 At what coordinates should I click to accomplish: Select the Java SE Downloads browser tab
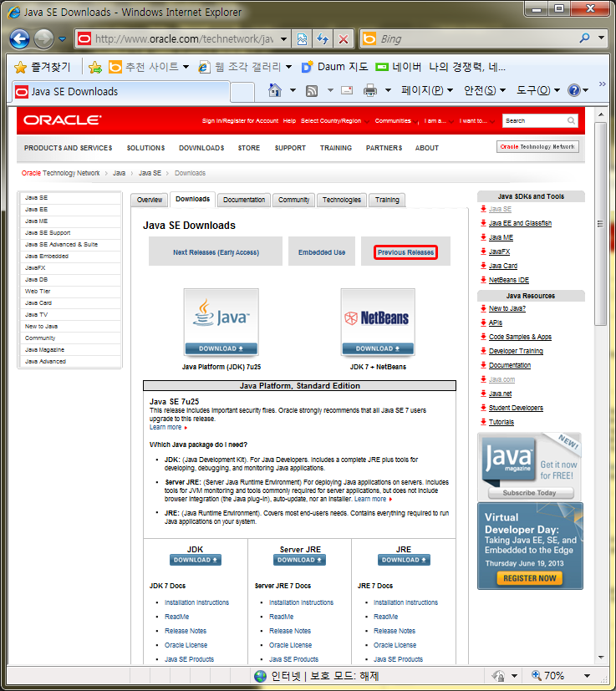click(x=120, y=92)
